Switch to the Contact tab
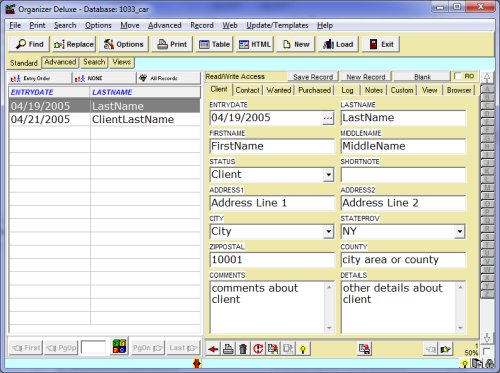The image size is (500, 373). click(247, 90)
